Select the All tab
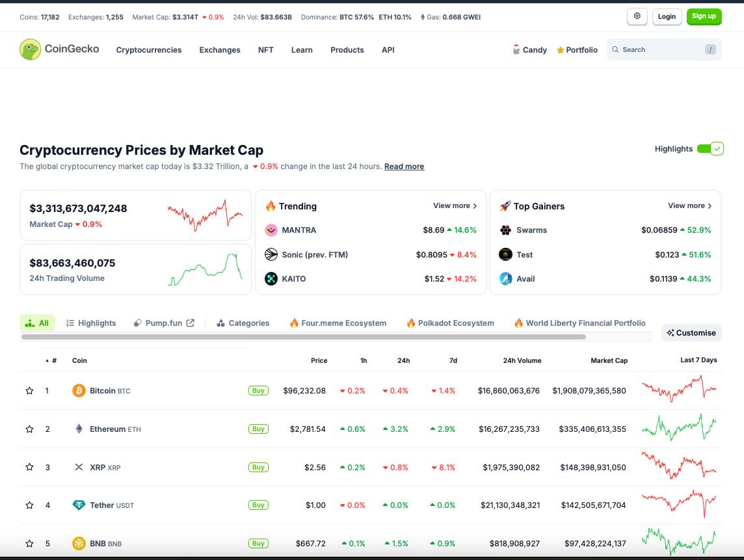This screenshot has width=744, height=560. pyautogui.click(x=37, y=323)
